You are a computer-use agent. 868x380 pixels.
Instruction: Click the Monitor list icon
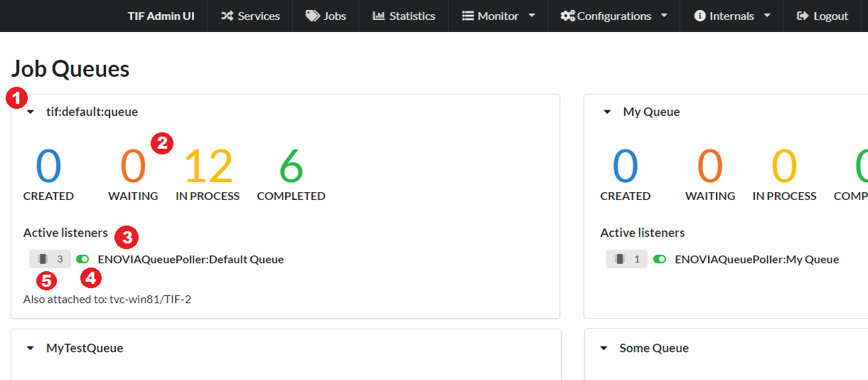coord(468,16)
